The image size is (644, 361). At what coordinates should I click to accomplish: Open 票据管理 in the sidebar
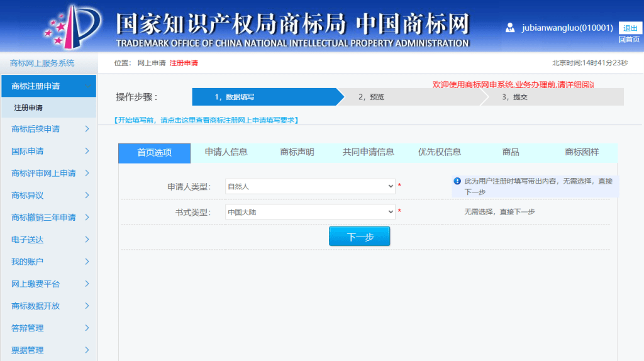coord(28,350)
